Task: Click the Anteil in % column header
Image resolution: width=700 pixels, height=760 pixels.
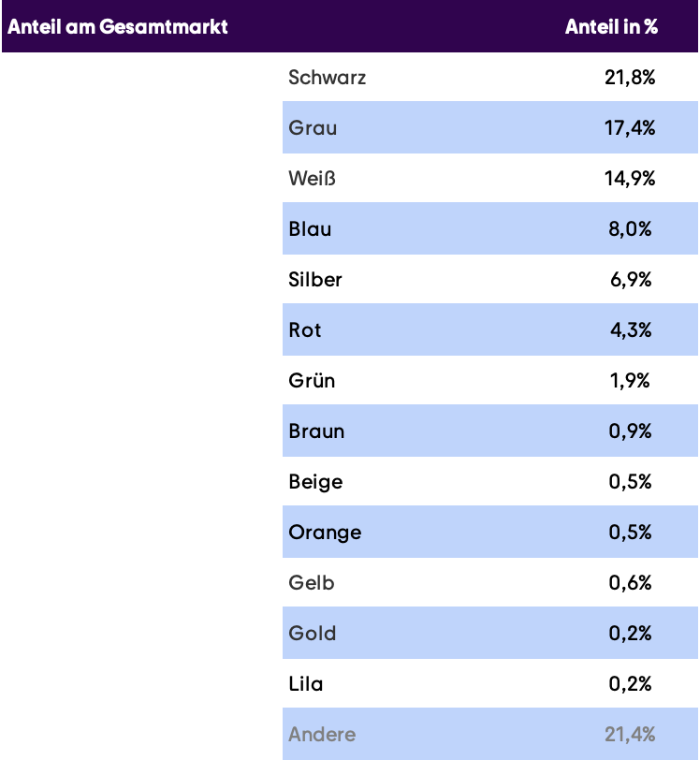Action: (611, 26)
